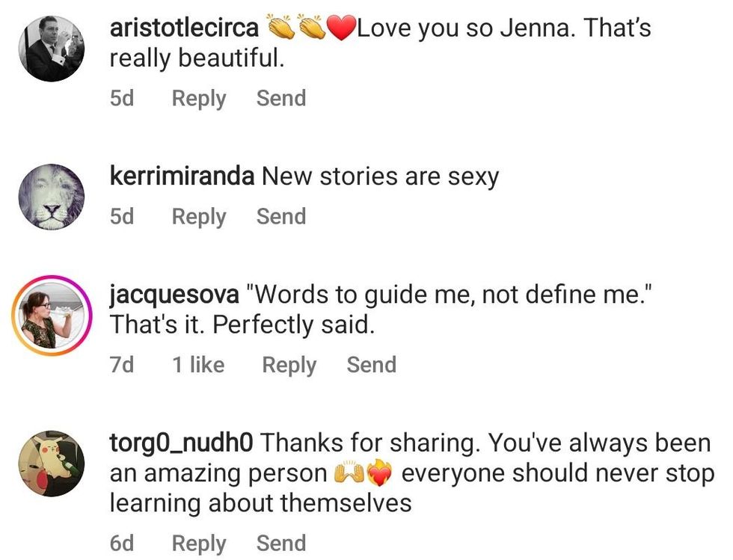733x560 pixels.
Task: Send jacquesova's comment
Action: click(x=371, y=365)
